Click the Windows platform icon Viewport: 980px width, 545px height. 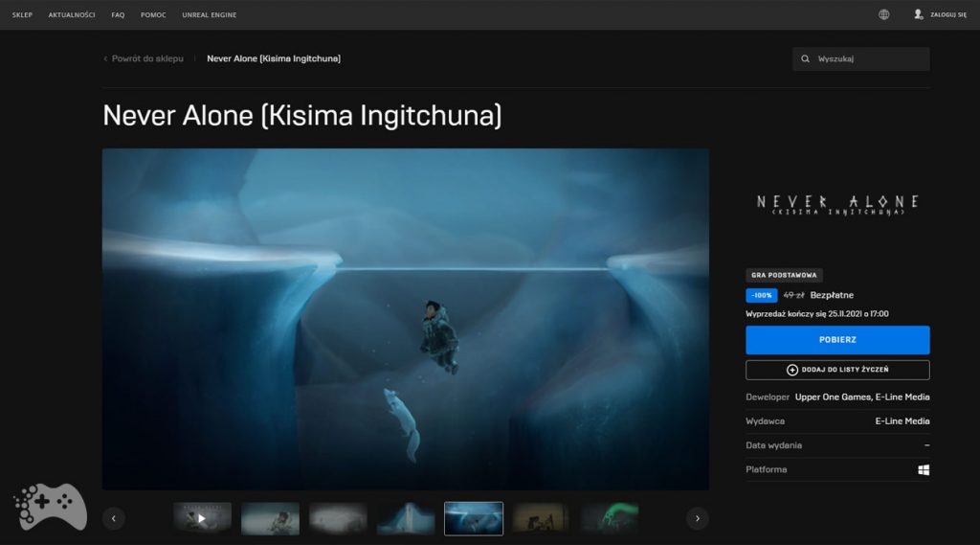pyautogui.click(x=924, y=470)
